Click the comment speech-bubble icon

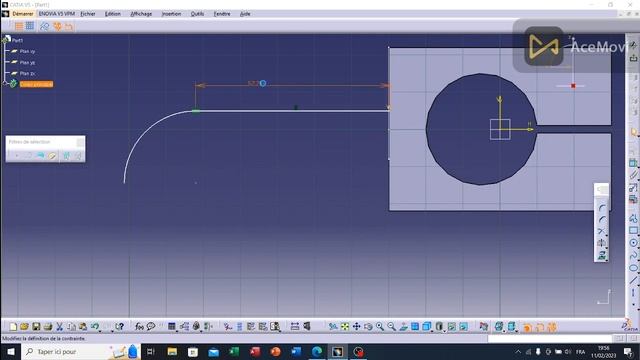(151, 327)
